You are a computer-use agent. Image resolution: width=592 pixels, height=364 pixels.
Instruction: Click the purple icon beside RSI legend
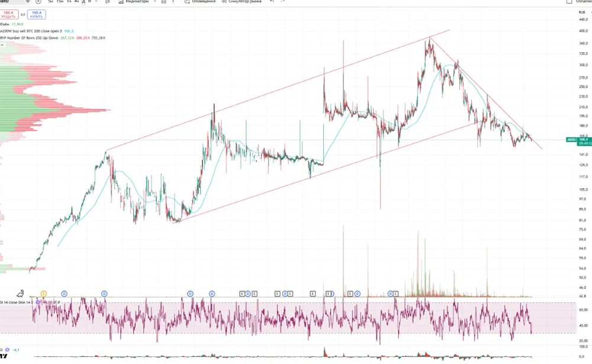click(x=38, y=302)
